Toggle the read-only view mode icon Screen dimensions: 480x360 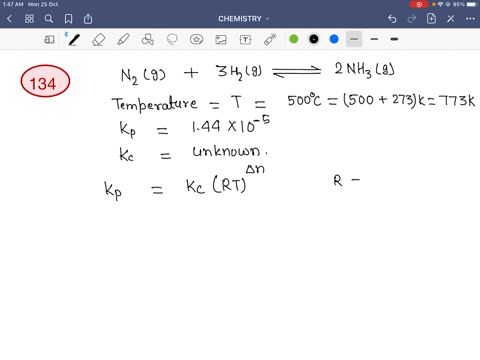pos(49,40)
